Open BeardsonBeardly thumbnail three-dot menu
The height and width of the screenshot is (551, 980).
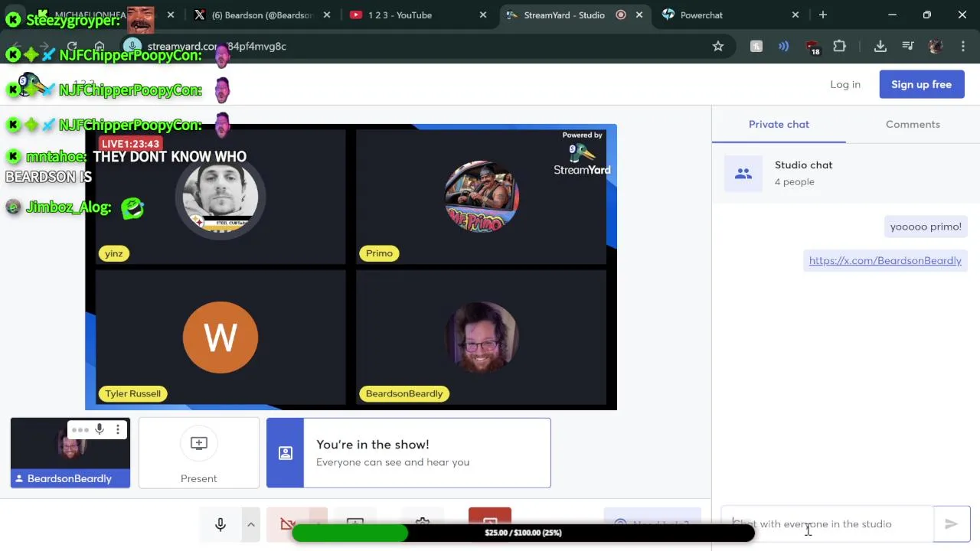[118, 429]
